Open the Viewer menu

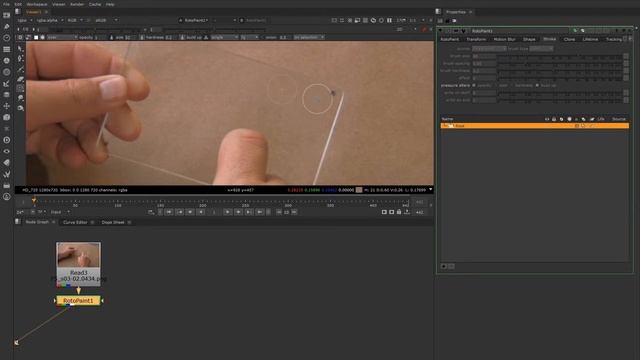tap(59, 4)
